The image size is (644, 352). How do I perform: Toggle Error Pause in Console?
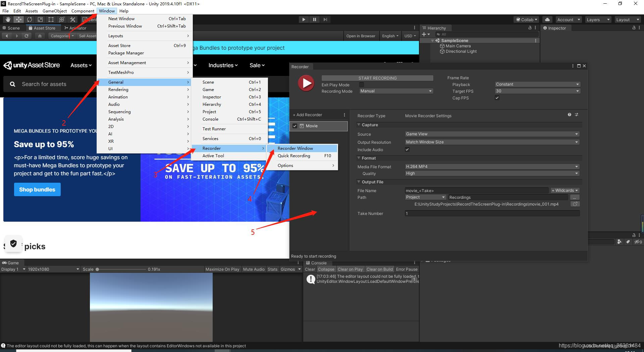point(407,269)
